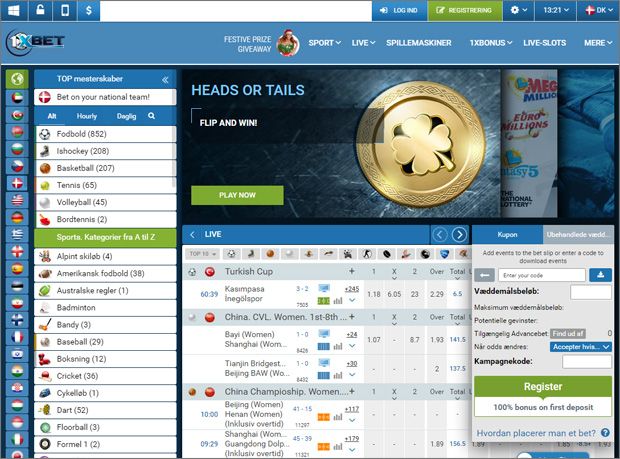Click the dollar sign payments icon

90,11
